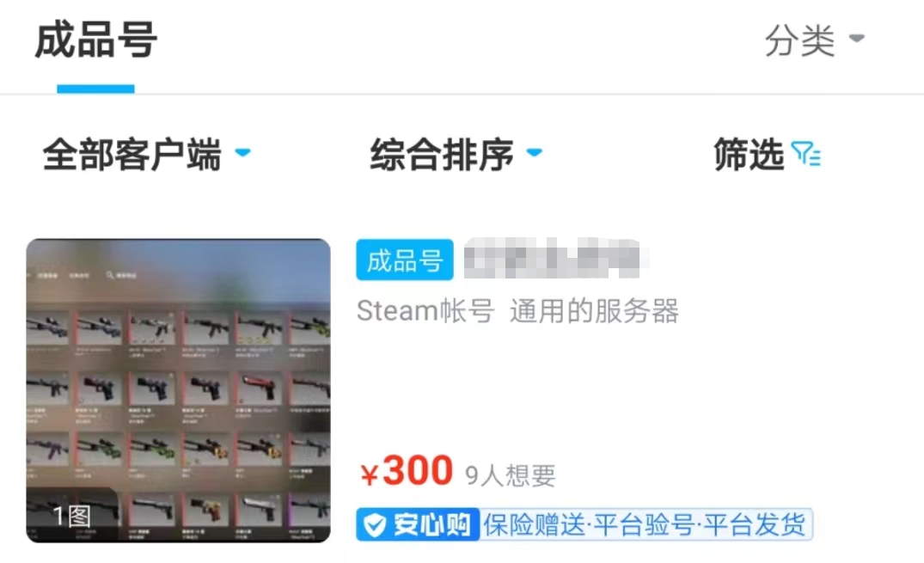Click the 9人想要 interest count
924x563 pixels.
[x=511, y=475]
